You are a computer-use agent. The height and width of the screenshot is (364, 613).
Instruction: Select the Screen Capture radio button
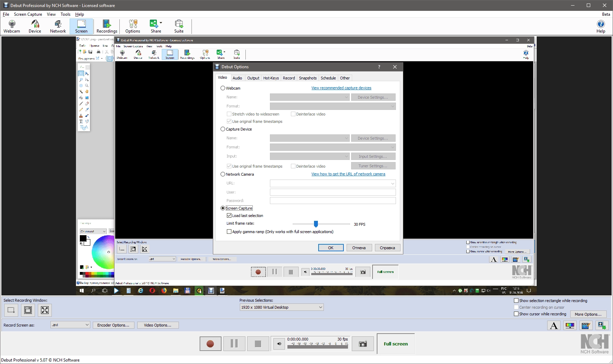(x=223, y=208)
